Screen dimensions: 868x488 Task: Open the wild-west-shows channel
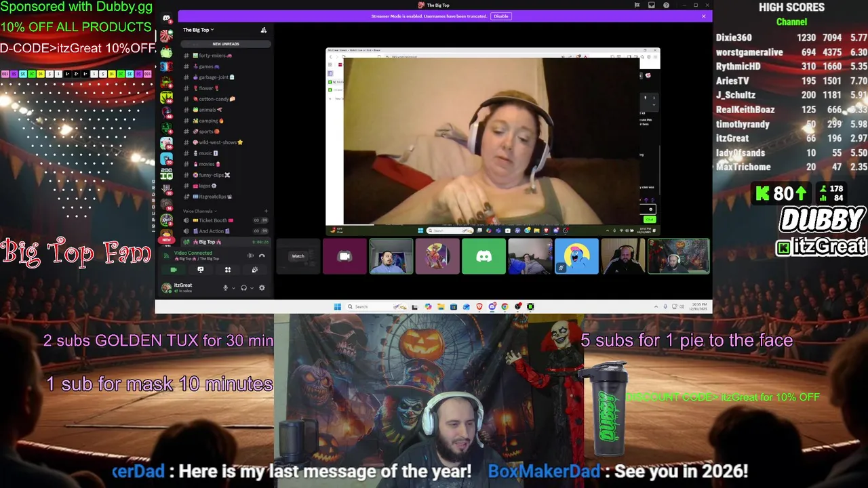[226, 142]
